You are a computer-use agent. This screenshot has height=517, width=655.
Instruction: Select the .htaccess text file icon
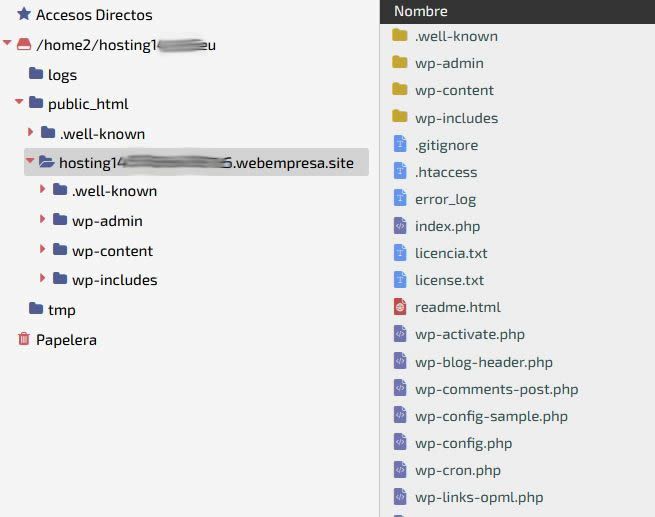point(400,171)
